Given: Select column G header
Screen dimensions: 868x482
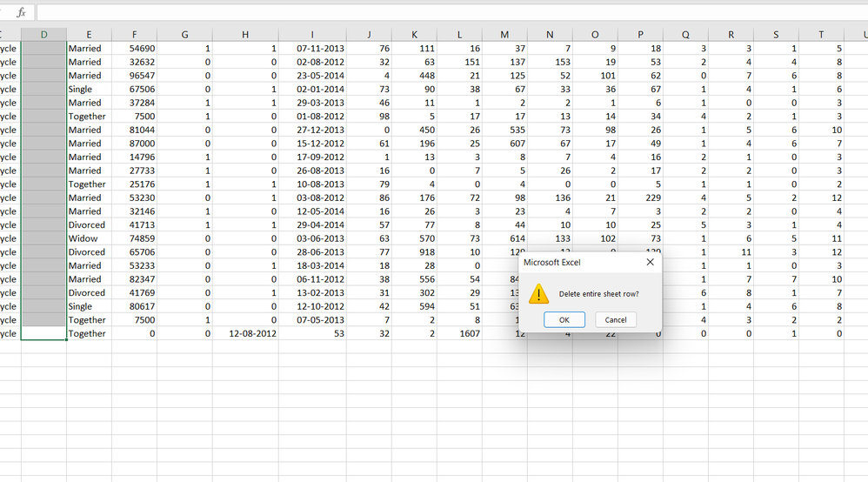Looking at the screenshot, I should (184, 34).
